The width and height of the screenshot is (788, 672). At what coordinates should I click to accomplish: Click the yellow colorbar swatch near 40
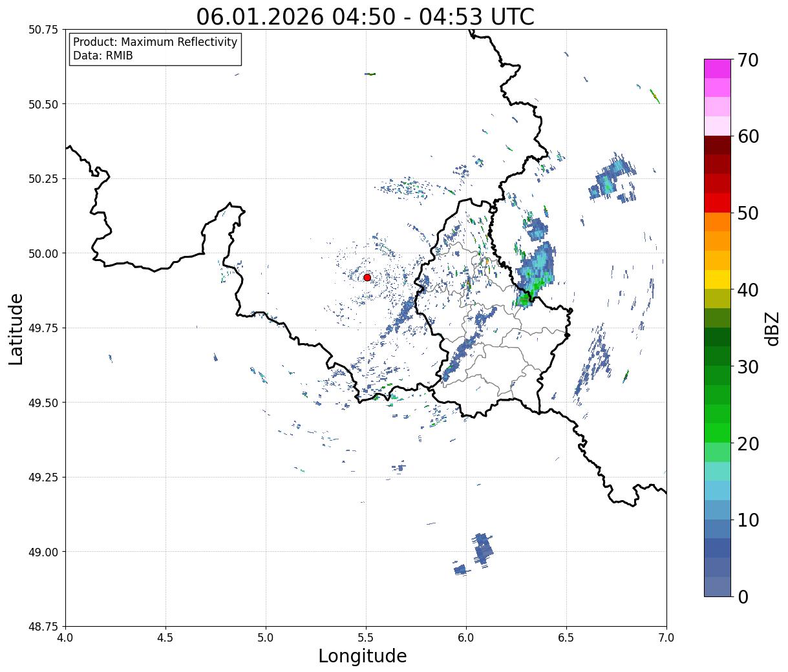[x=718, y=279]
